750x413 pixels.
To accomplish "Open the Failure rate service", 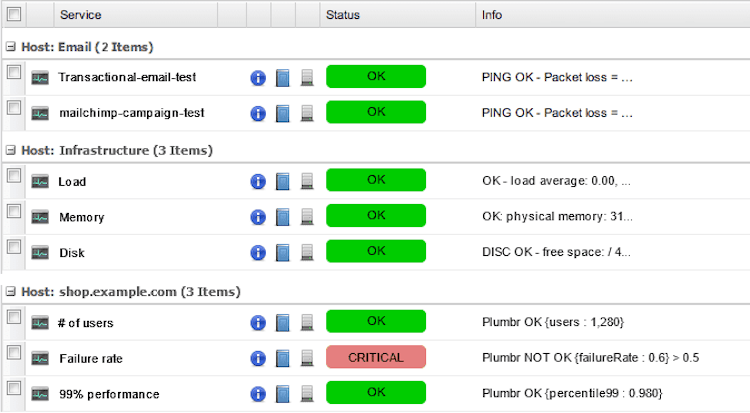I will click(x=91, y=358).
